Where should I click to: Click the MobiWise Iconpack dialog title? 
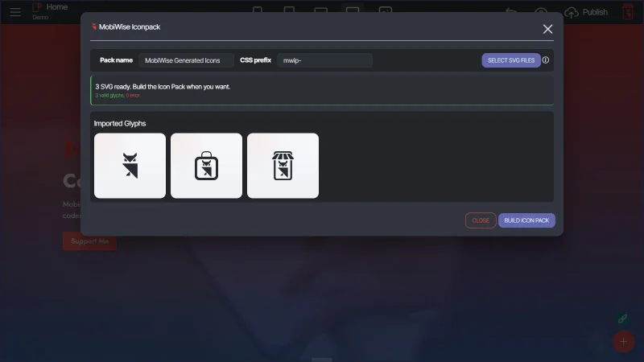click(130, 27)
